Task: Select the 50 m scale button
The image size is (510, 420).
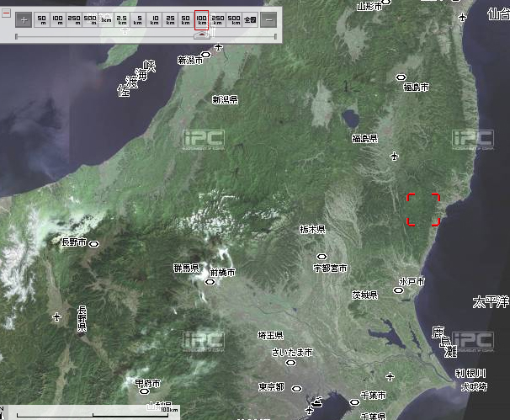Action: pos(42,19)
